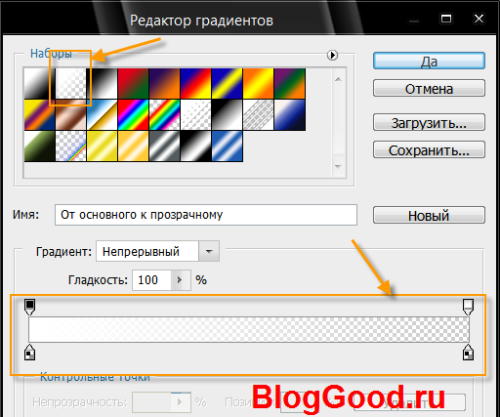This screenshot has width=500, height=417.
Task: Choose the black-to-white preset beside the transparent one
Action: [102, 84]
